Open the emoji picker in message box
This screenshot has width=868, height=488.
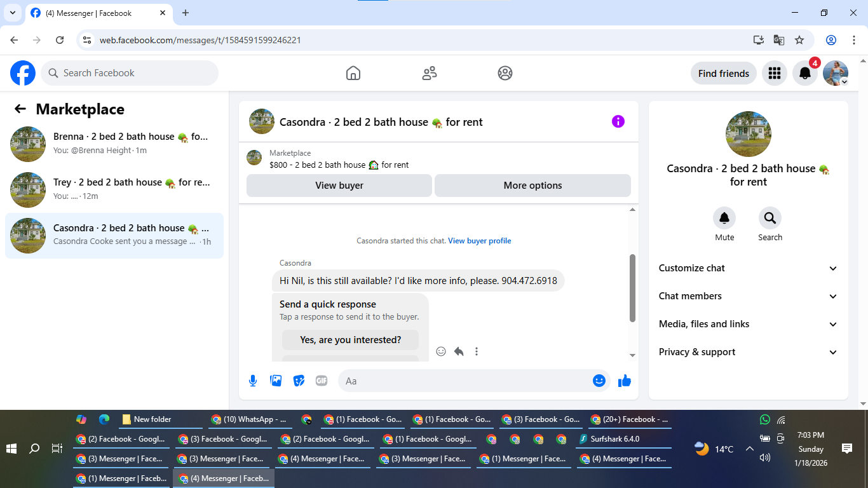599,381
